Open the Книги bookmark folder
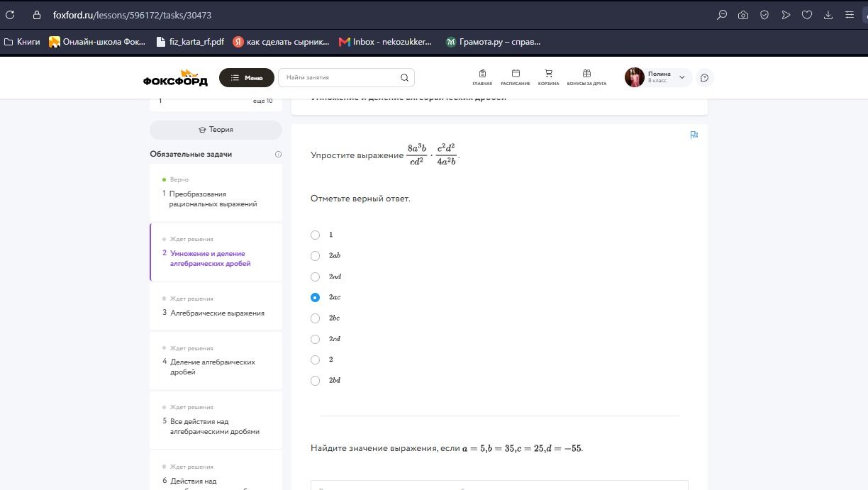 pos(22,42)
